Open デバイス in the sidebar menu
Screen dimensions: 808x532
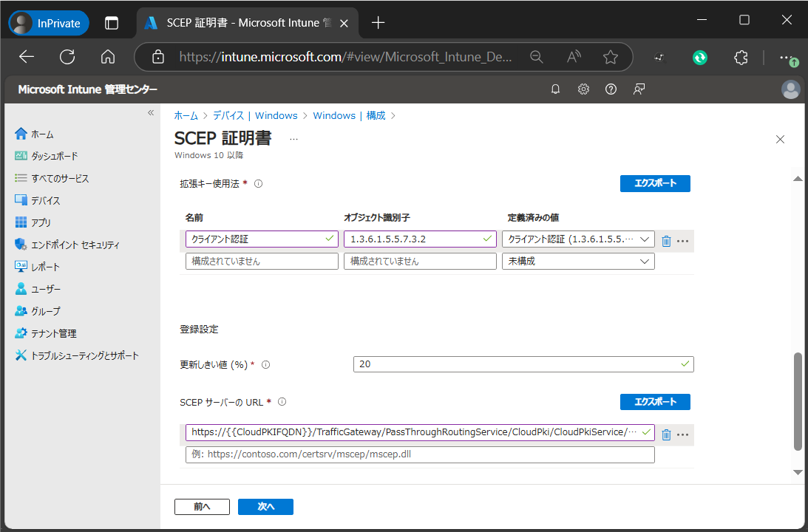pos(45,201)
